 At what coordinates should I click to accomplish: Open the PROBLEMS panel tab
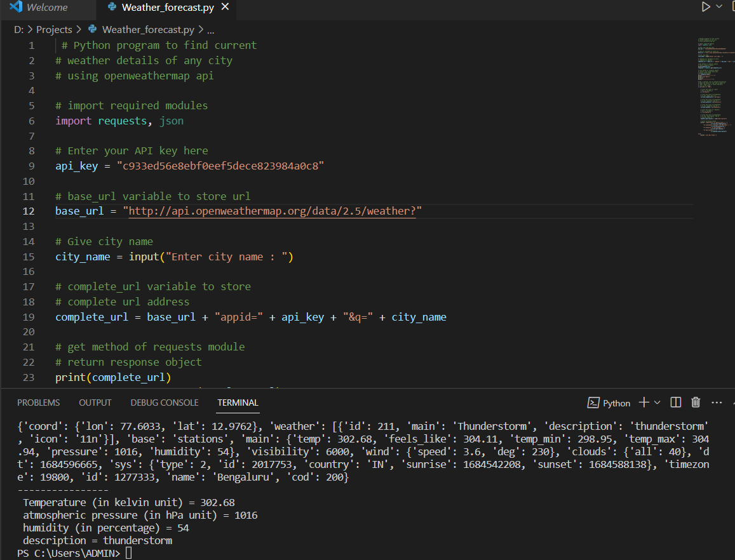[x=39, y=403]
